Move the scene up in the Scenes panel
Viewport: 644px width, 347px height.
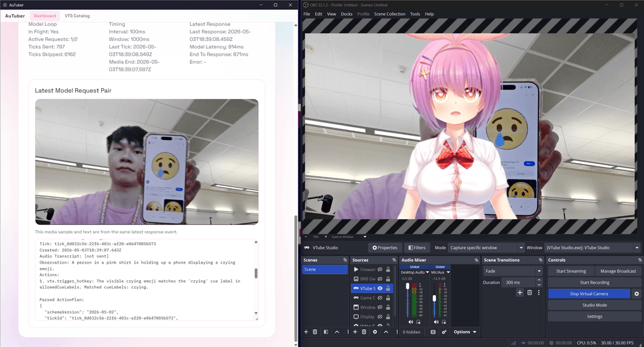point(337,332)
